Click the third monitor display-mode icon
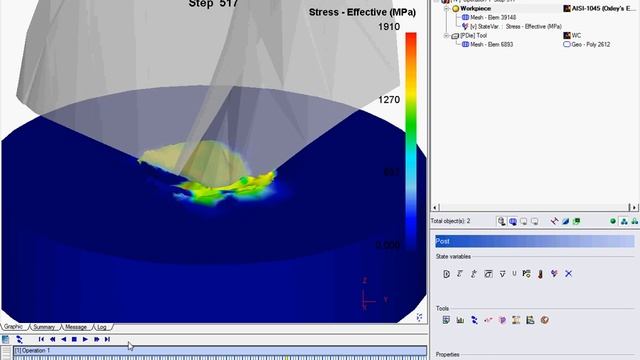Image resolution: width=640 pixels, height=360 pixels. (x=523, y=221)
